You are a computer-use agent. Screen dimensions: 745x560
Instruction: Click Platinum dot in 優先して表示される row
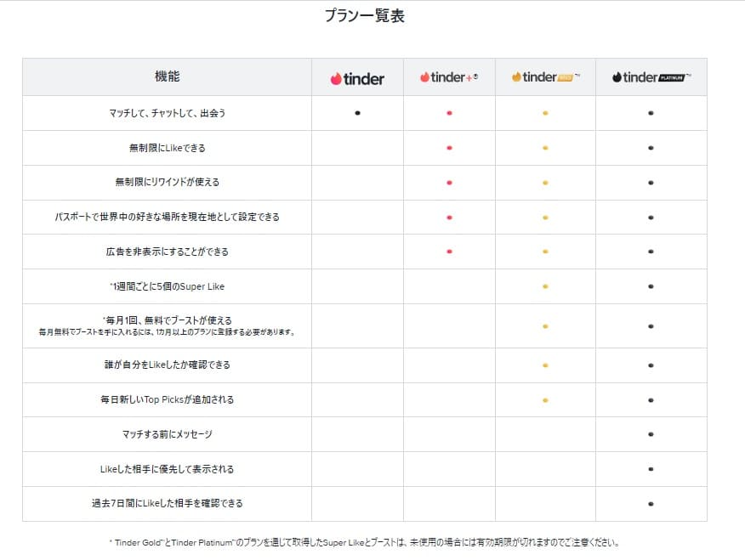651,469
